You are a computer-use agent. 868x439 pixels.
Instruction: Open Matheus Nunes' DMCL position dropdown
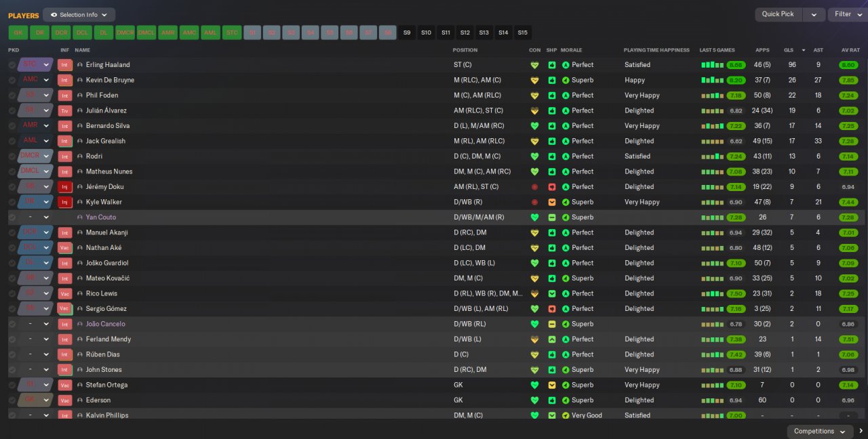tap(35, 171)
